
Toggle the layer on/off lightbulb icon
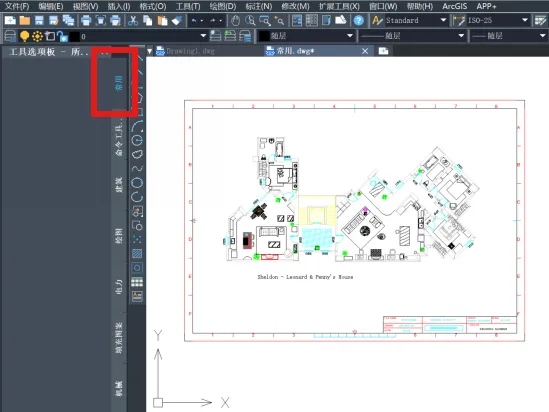[x=24, y=36]
